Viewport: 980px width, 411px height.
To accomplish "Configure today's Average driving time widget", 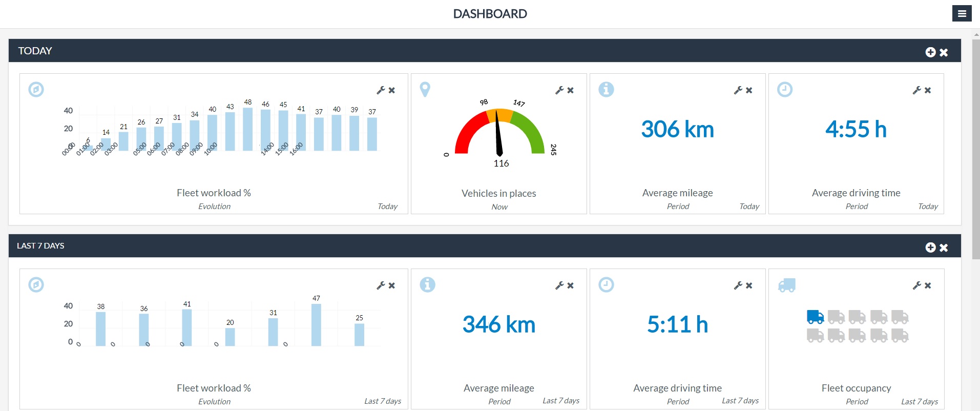I will (x=917, y=90).
